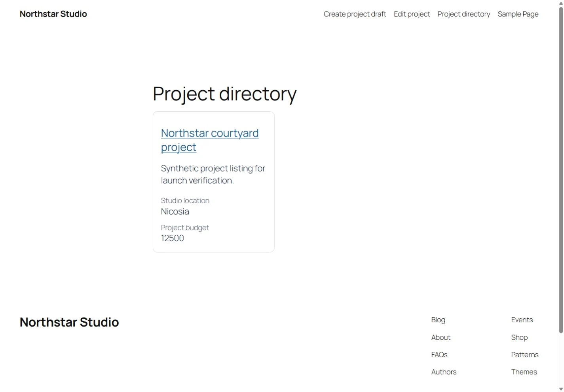This screenshot has width=564, height=392.
Task: Open the Blog footer link
Action: (x=438, y=320)
